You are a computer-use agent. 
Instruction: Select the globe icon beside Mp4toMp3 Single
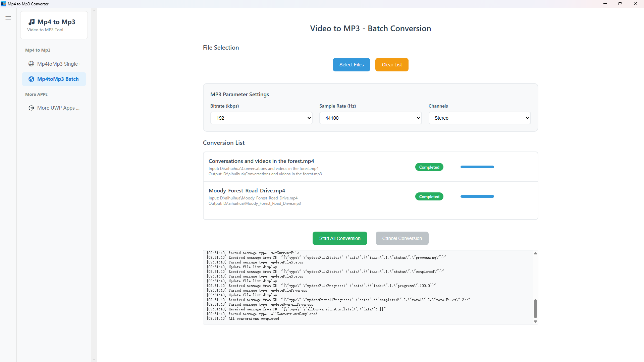pos(31,64)
